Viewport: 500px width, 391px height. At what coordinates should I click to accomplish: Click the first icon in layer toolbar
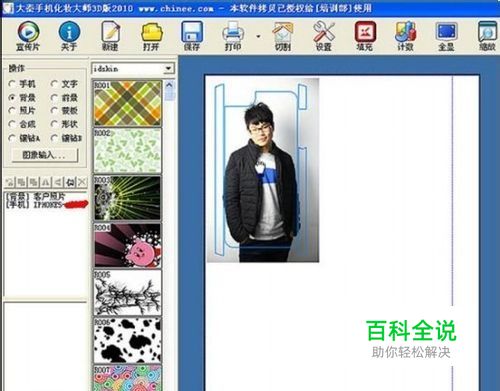9,182
